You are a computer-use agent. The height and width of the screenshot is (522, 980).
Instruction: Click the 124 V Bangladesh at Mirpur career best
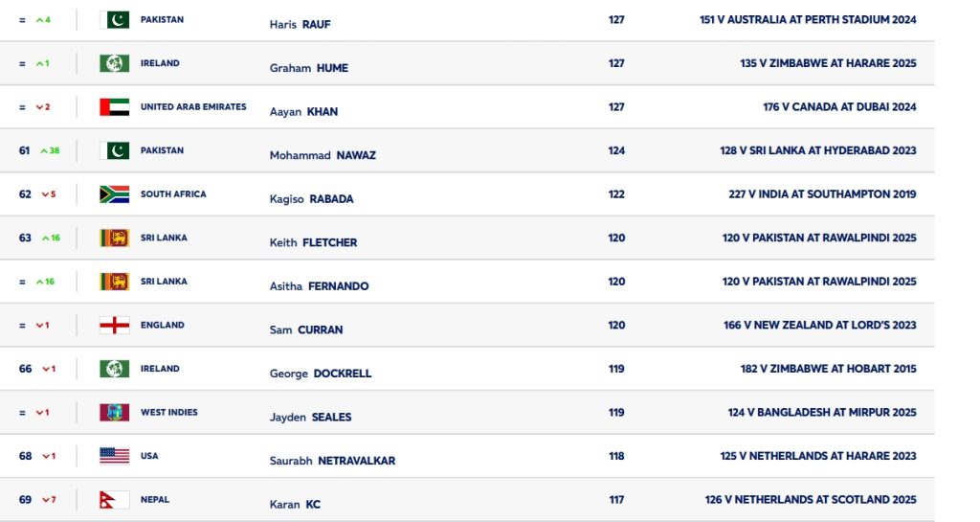[x=821, y=413]
